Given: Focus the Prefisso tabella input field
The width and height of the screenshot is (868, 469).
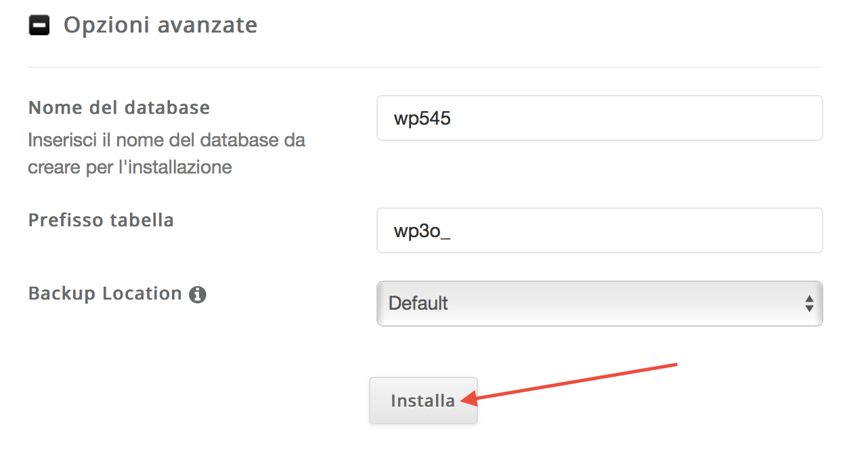Looking at the screenshot, I should [x=599, y=230].
